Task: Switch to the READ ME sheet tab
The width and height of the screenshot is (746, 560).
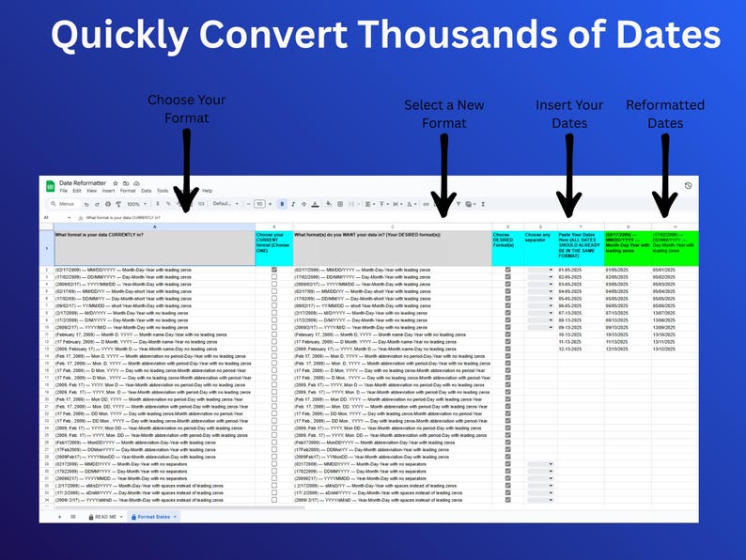Action: [x=105, y=517]
